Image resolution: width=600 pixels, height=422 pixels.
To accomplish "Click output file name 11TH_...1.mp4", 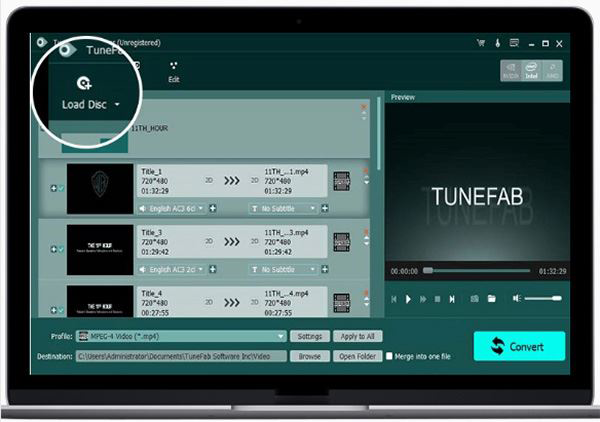I will [x=286, y=172].
